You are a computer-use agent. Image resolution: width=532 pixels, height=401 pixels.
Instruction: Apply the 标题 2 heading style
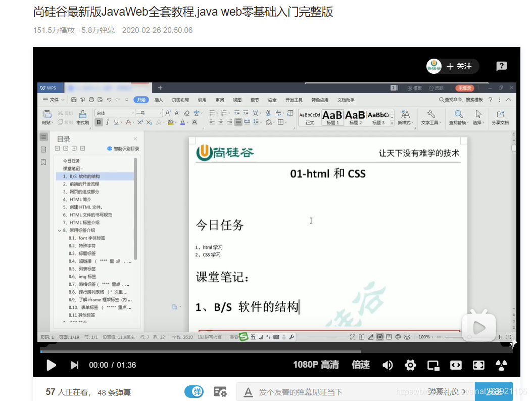355,117
